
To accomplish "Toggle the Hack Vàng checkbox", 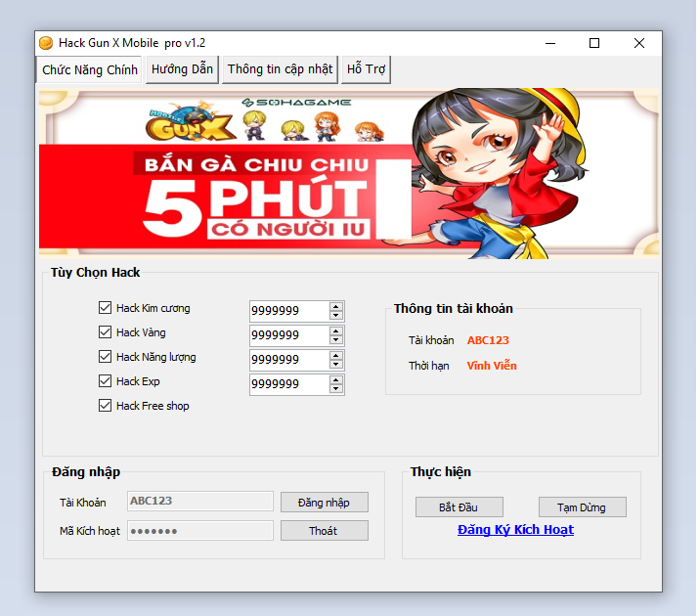I will point(106,332).
